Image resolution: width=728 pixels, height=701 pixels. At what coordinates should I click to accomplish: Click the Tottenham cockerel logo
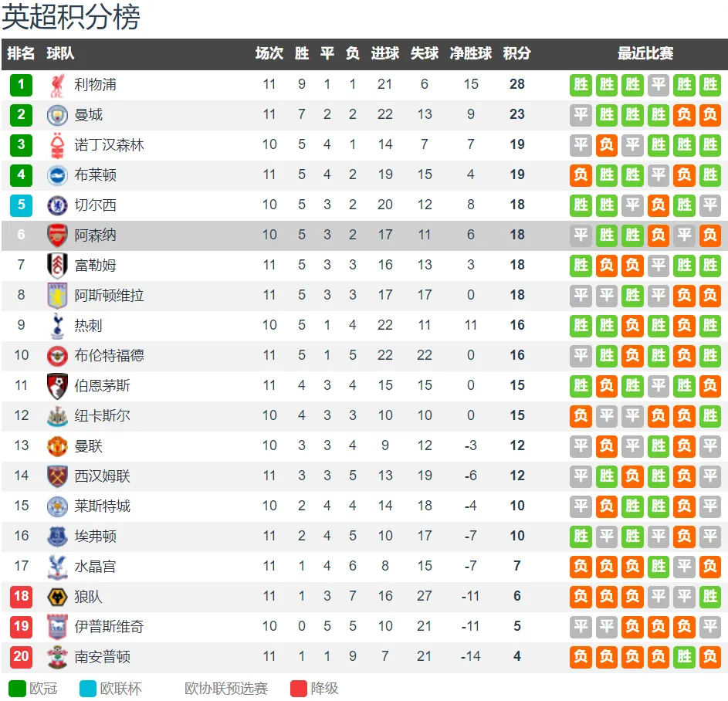[57, 326]
